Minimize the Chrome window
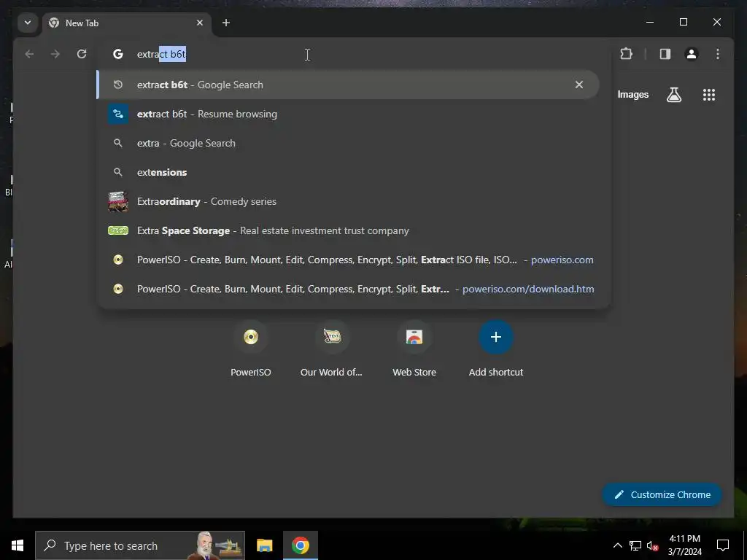This screenshot has height=560, width=747. coord(650,23)
